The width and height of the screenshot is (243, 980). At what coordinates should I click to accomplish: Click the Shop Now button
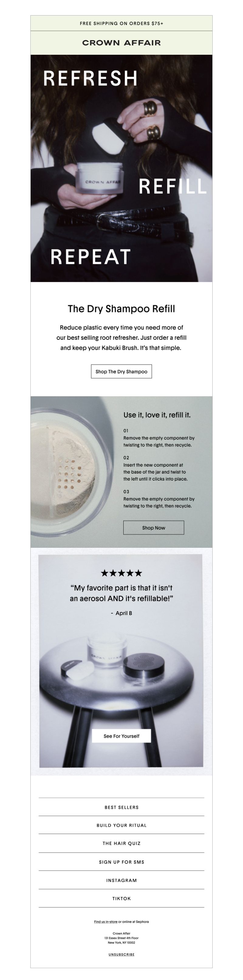tap(153, 528)
